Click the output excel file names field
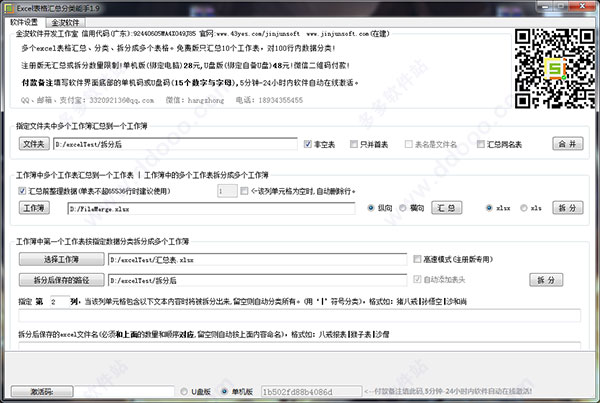 [x=300, y=346]
